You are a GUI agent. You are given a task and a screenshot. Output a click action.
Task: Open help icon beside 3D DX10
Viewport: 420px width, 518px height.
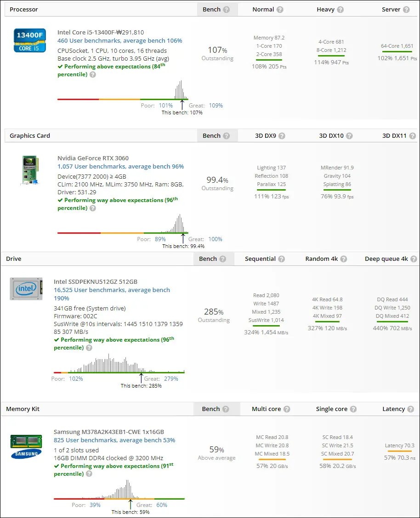(x=349, y=136)
